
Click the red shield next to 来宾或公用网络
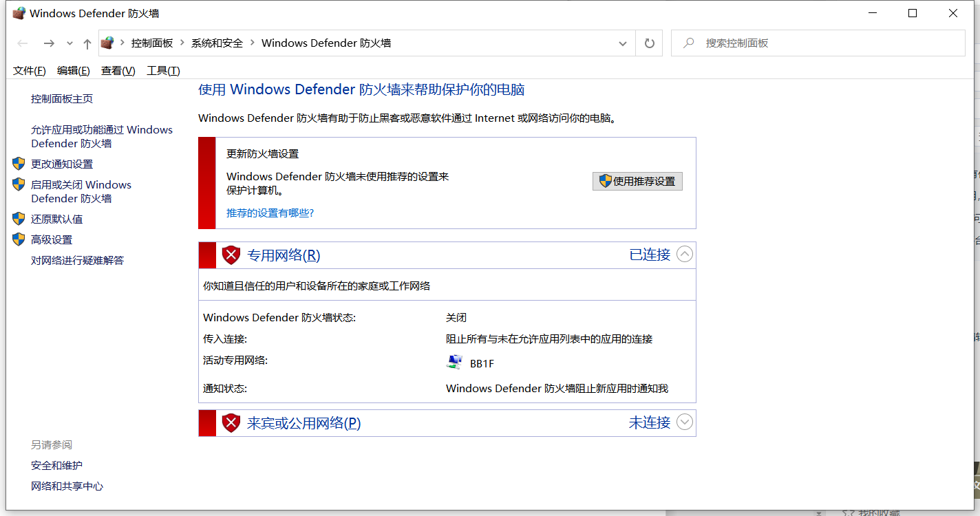[231, 422]
